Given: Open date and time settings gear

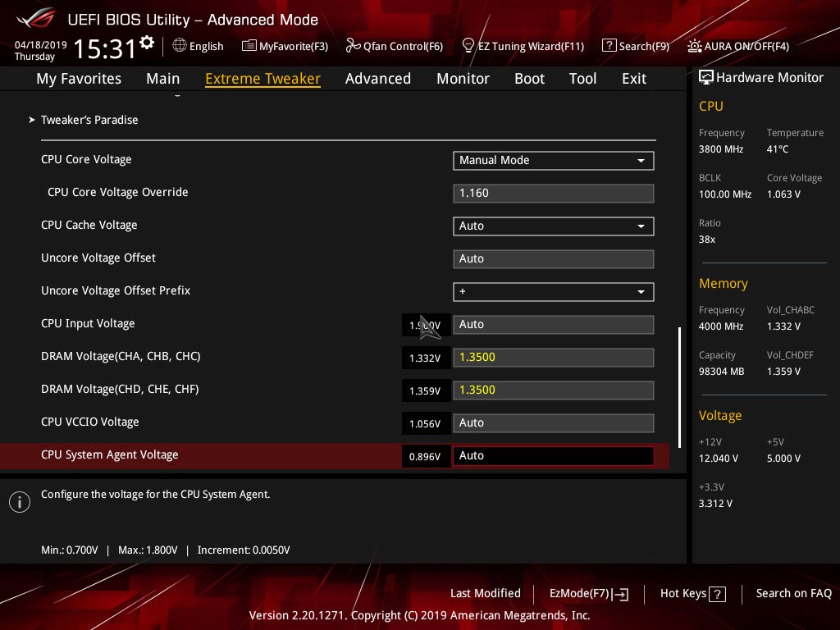Looking at the screenshot, I should [147, 43].
